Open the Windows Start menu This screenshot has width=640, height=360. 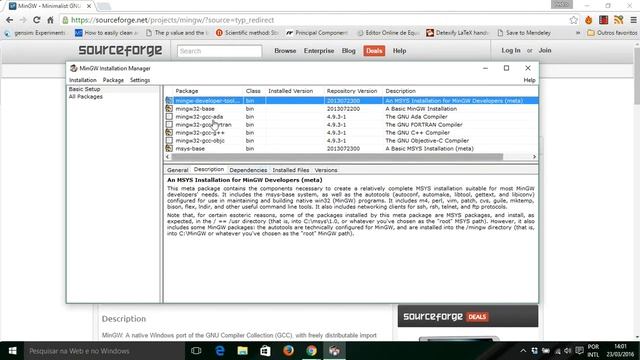(x=12, y=351)
